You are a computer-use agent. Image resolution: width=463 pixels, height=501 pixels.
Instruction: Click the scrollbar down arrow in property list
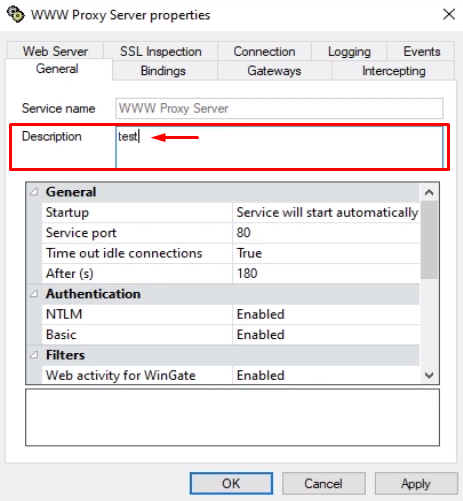429,375
